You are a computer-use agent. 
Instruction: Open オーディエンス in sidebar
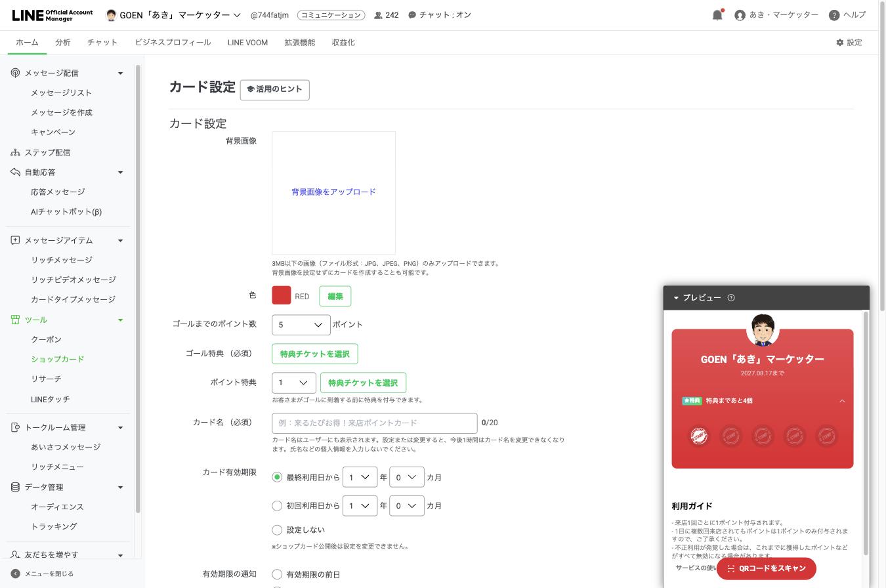(57, 507)
